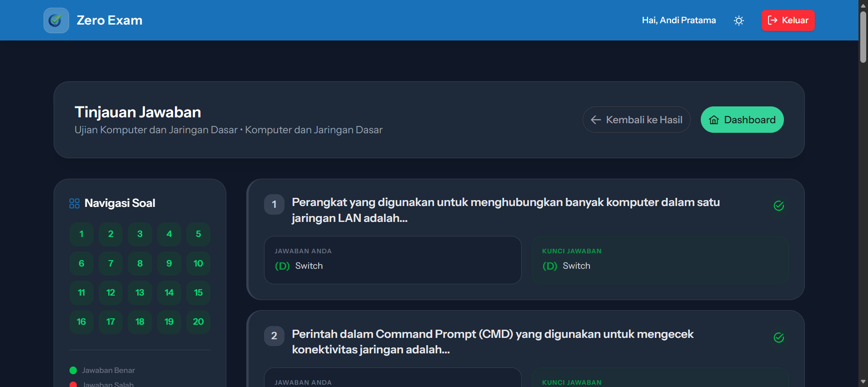The image size is (868, 387).
Task: Navigate to question 10
Action: pos(198,263)
